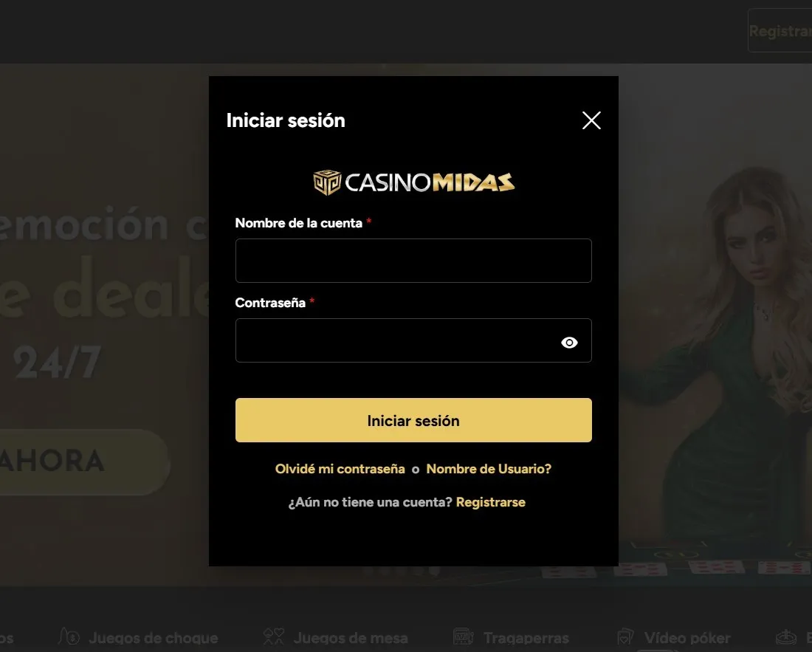Click the Juegos de choque money-bag icon
The height and width of the screenshot is (652, 812).
(69, 636)
